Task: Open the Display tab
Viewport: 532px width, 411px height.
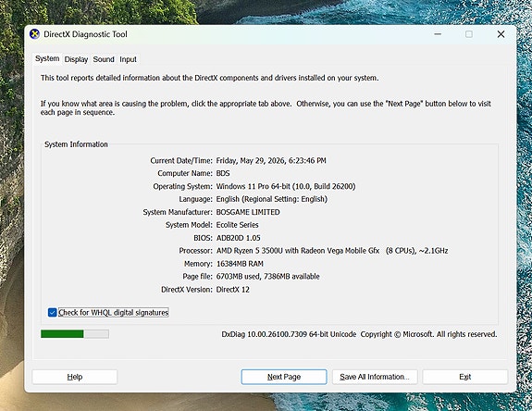Action: (76, 59)
